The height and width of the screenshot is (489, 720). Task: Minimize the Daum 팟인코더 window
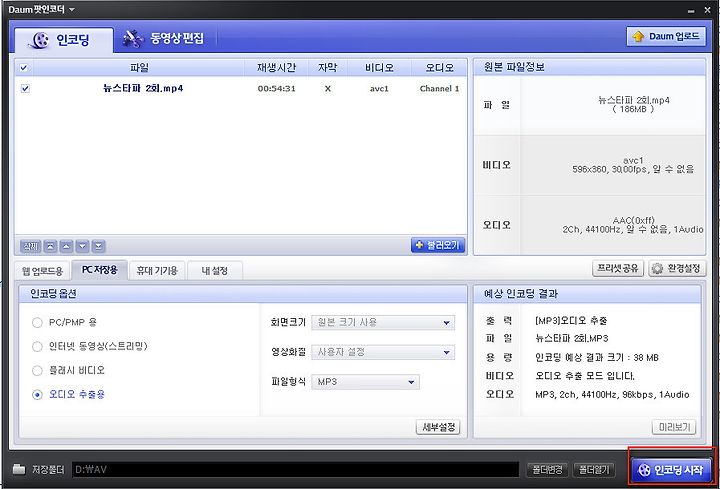[x=691, y=11]
